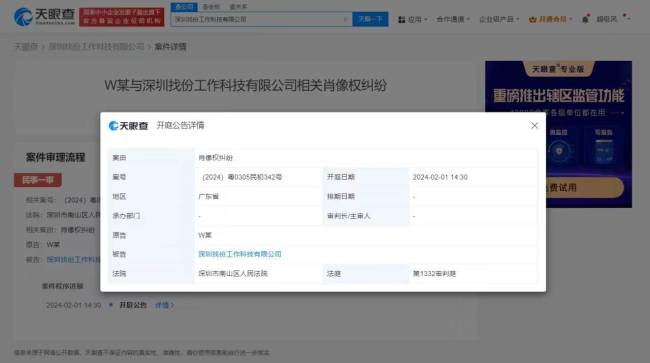
Task: Select the case number (2024) 粤0305民初342号 in the dialog
Action: pyautogui.click(x=242, y=177)
